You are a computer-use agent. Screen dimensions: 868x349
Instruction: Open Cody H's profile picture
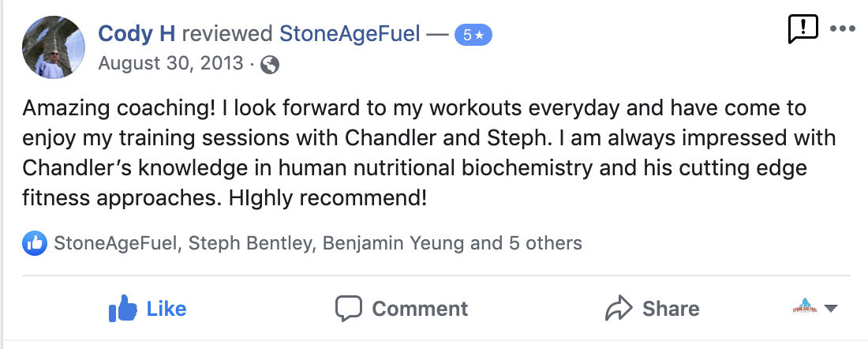[x=53, y=47]
